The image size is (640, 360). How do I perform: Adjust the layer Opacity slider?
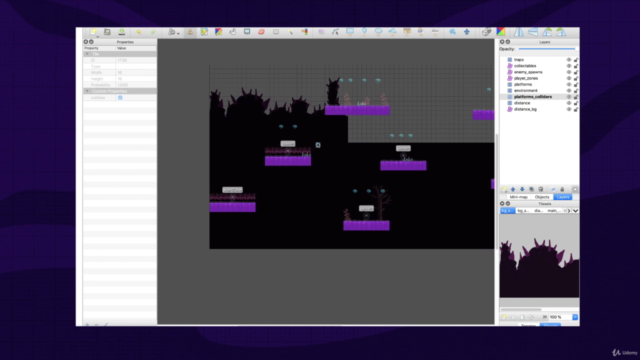click(x=547, y=49)
